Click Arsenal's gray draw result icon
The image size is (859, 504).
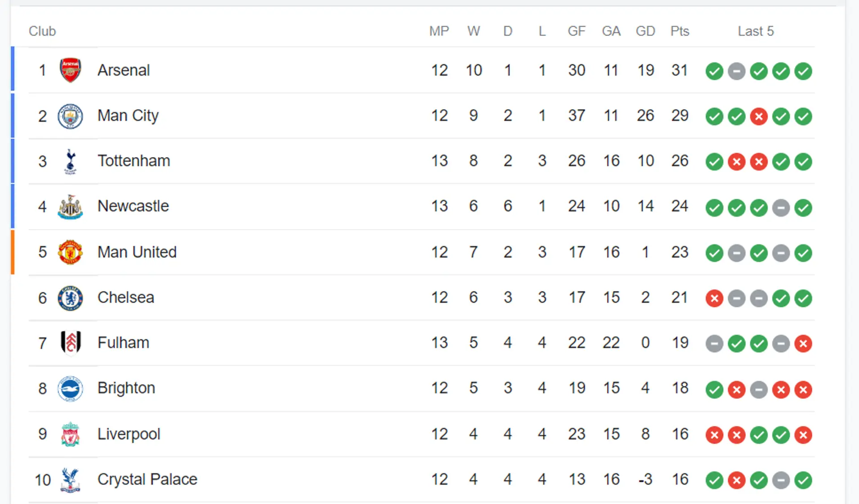pos(736,71)
